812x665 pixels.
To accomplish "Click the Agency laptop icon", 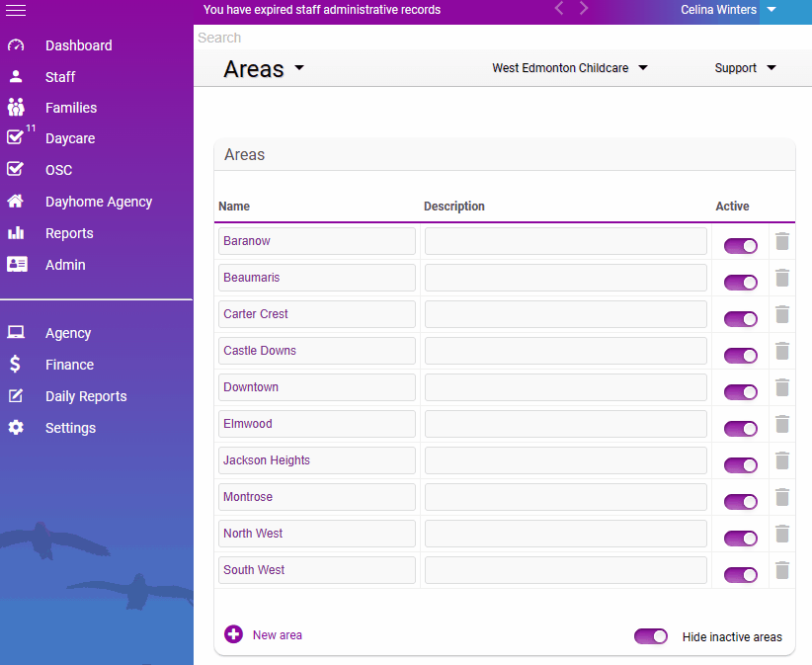I will tap(16, 332).
